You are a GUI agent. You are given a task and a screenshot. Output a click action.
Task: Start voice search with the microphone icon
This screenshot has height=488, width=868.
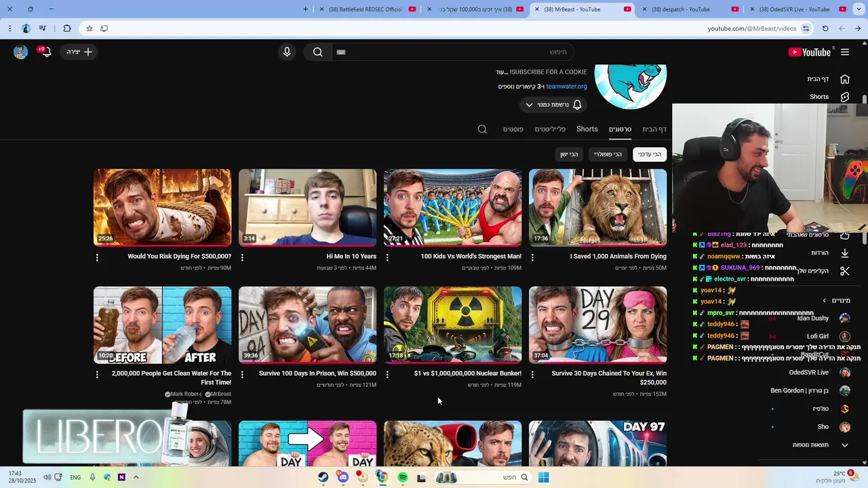point(287,52)
